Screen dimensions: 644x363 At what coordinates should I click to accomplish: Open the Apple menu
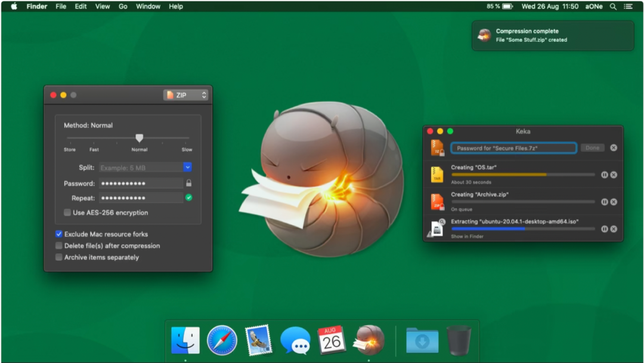coord(14,6)
